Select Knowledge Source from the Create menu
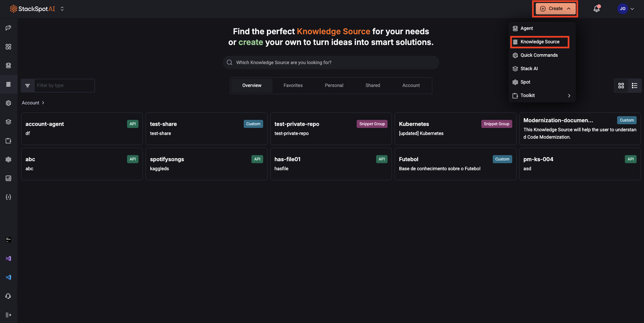 [539, 42]
